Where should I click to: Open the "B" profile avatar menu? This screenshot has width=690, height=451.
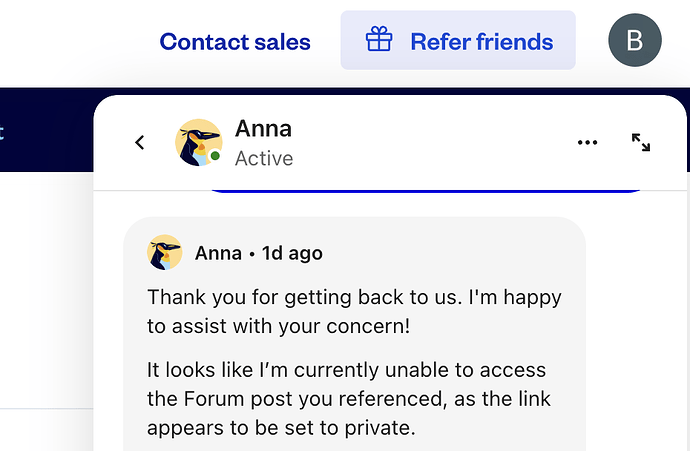635,41
